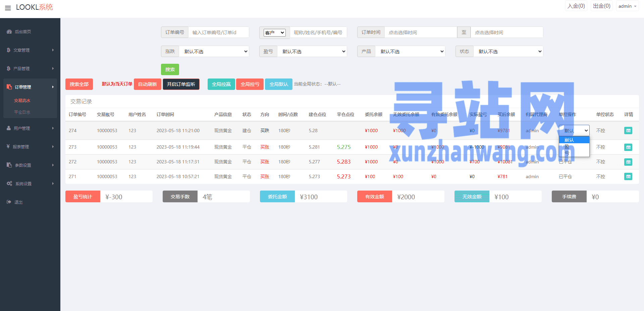Click the end date field after 至

[507, 32]
